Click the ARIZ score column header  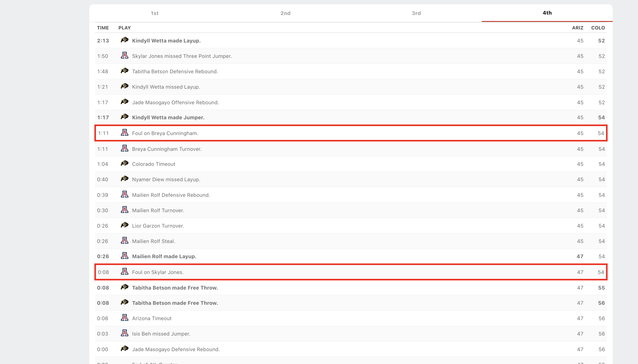(x=578, y=28)
